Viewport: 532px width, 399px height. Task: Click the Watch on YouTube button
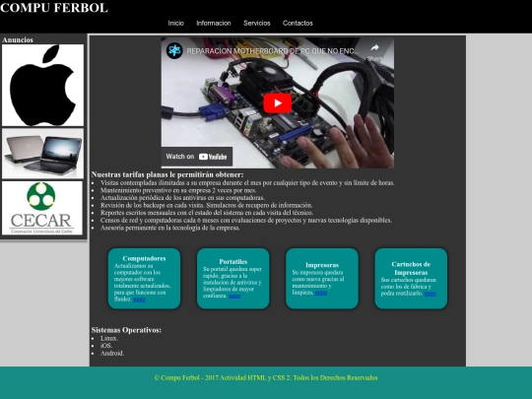point(196,157)
